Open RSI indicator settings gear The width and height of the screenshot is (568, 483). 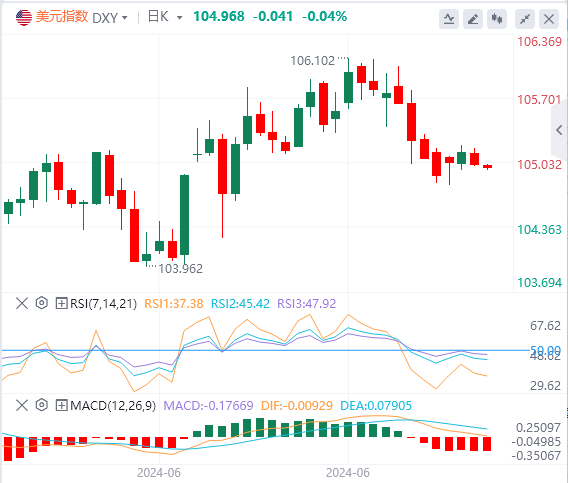[42, 303]
